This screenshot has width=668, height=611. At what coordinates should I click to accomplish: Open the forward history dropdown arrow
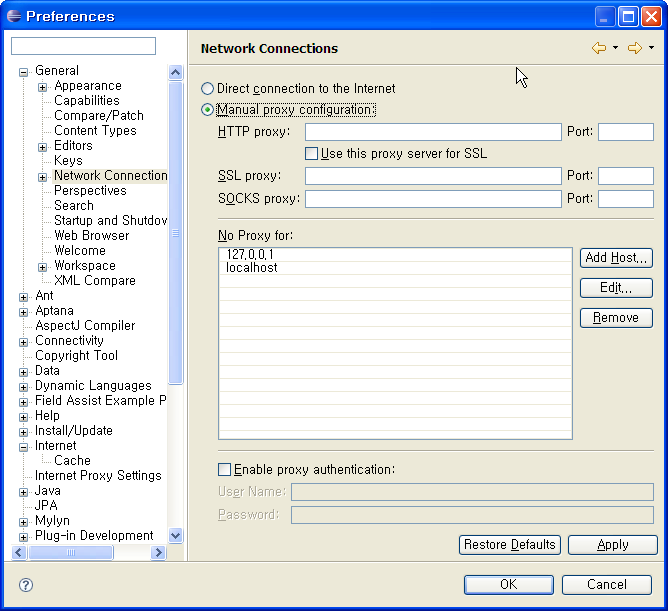coord(651,48)
